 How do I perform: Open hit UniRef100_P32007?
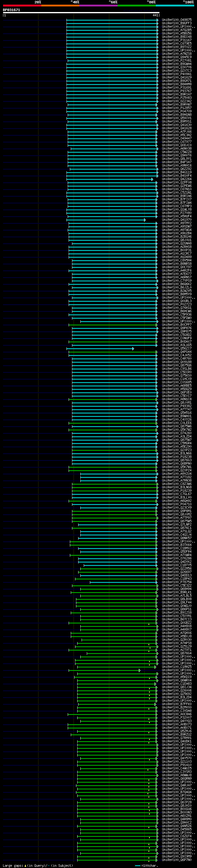click(x=177, y=718)
